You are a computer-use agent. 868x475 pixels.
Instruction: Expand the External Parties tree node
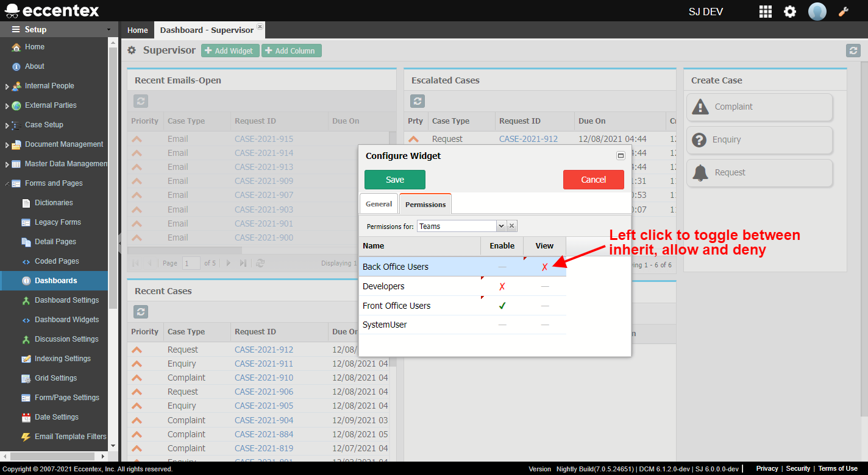[x=7, y=106]
